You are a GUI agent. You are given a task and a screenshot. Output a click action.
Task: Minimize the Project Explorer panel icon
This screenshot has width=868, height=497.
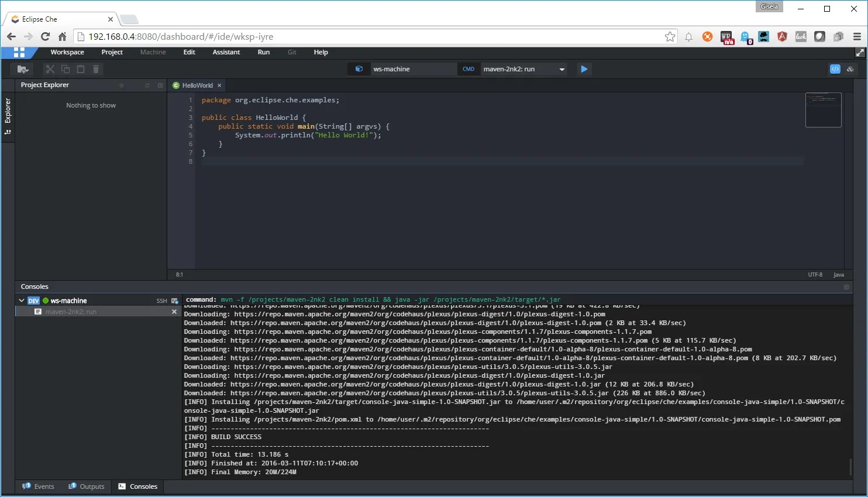click(x=160, y=85)
